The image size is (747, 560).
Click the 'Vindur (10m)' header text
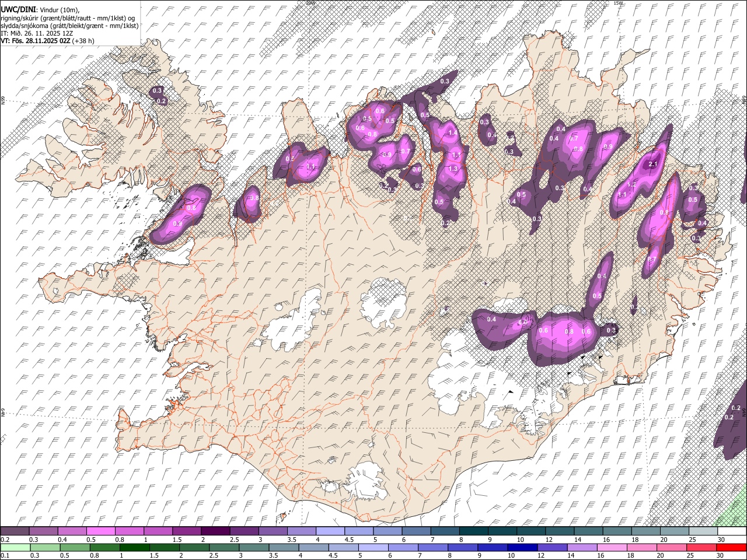click(59, 10)
